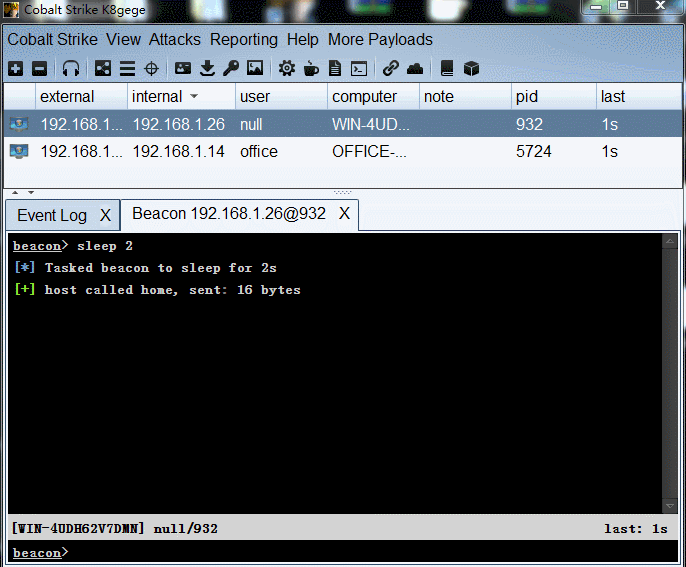Sort sessions by internal column header
Viewport: 686px width, 567px height.
[x=181, y=96]
